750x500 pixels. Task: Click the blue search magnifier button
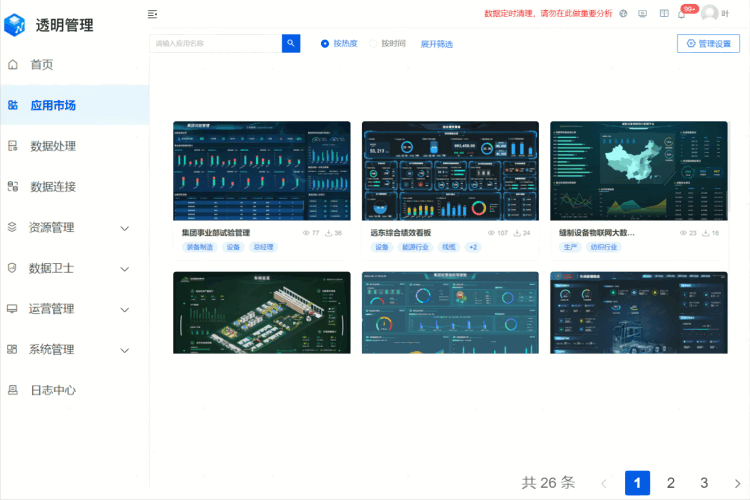pyautogui.click(x=291, y=43)
